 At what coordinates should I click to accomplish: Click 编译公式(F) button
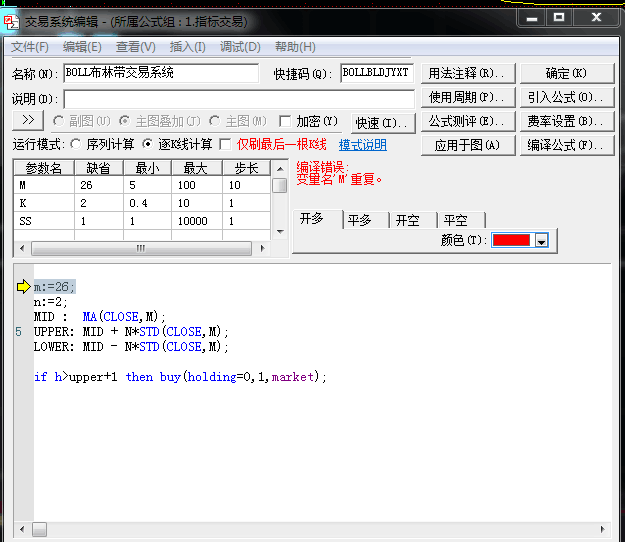567,145
